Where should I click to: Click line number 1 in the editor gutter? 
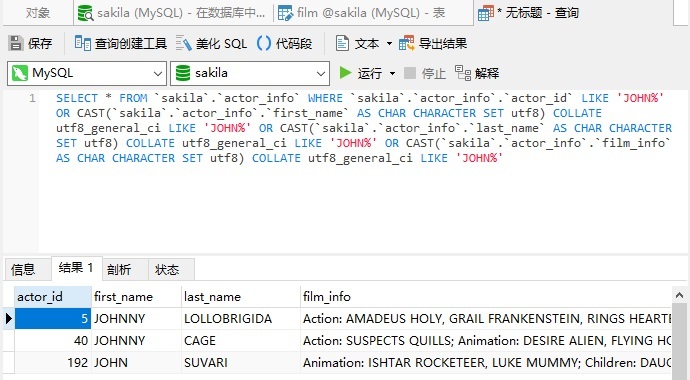pyautogui.click(x=32, y=98)
